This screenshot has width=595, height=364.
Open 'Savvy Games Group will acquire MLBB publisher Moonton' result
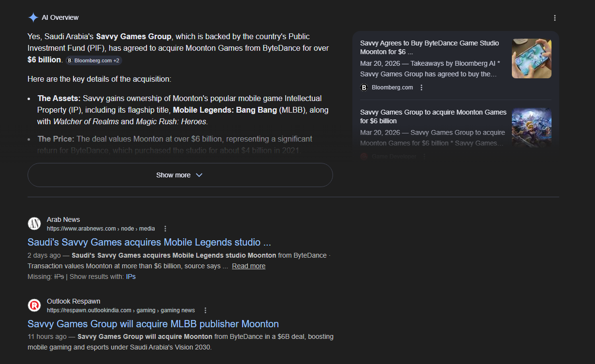pyautogui.click(x=153, y=324)
